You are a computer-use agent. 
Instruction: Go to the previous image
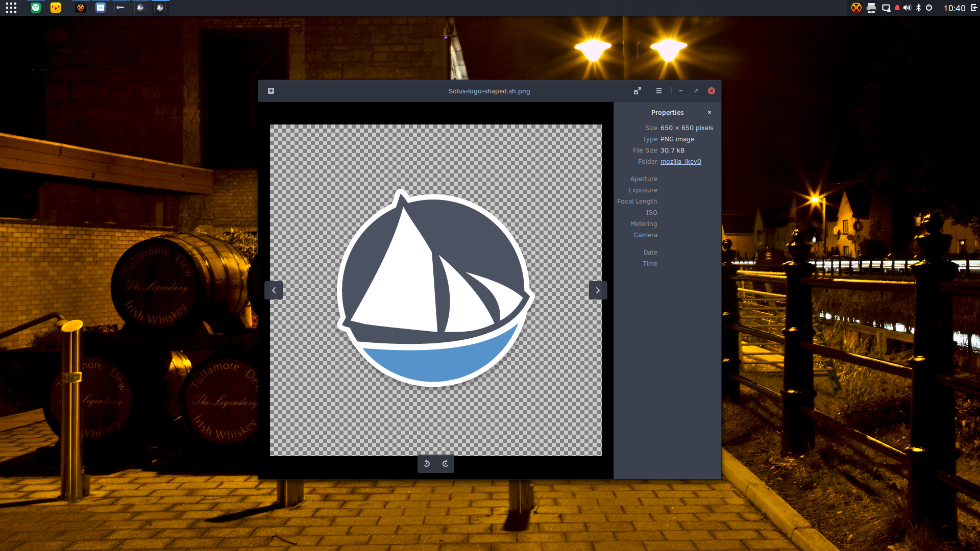coord(274,290)
